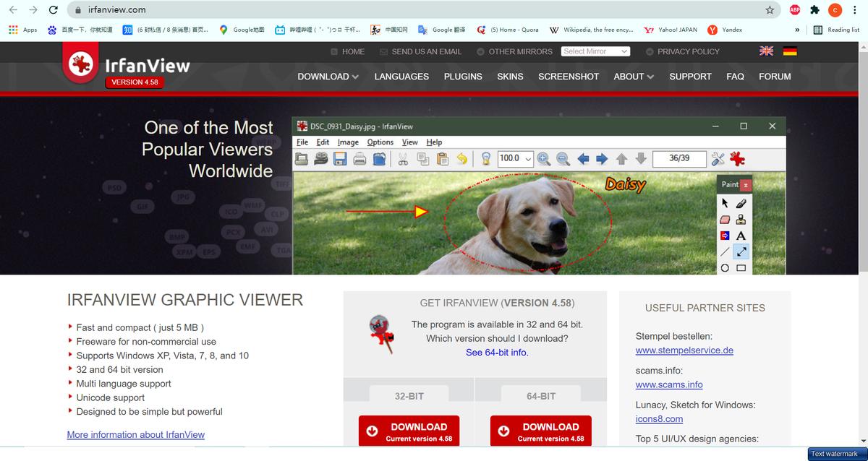Open the SCREENSHOT menu item
The width and height of the screenshot is (868, 461).
(569, 77)
